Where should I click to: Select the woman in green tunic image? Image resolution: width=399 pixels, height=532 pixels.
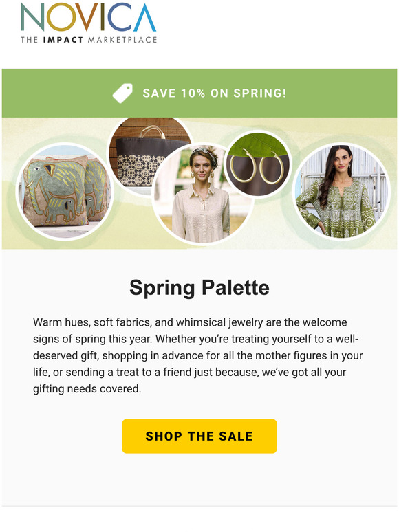coord(341,192)
